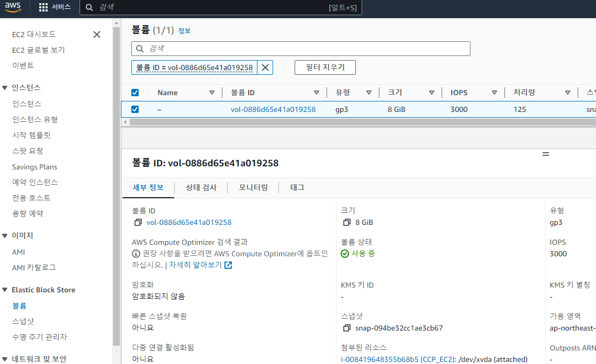
Task: Switch to the 세부 정보 tab
Action: pos(148,187)
